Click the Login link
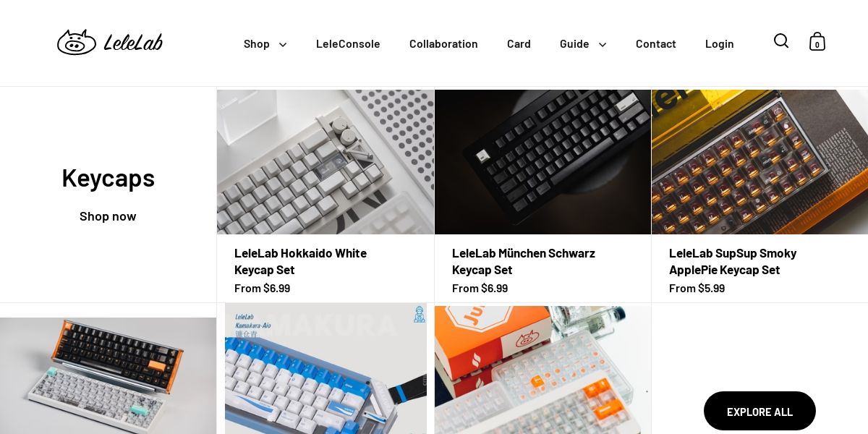Viewport: 868px width, 434px height. [x=720, y=43]
